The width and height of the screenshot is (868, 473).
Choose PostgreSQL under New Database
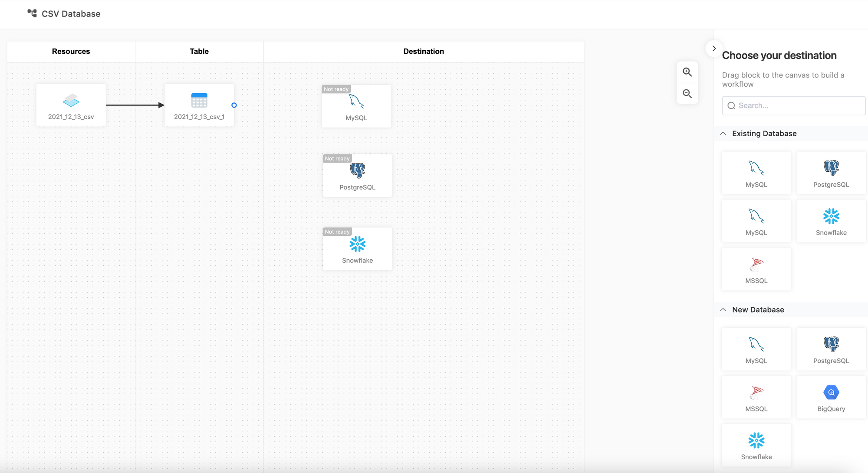(831, 349)
